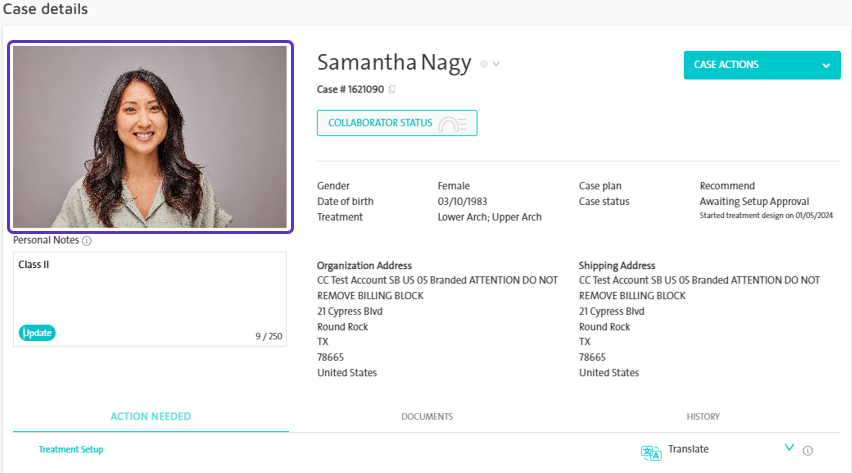Click the Translate language icon
The image size is (852, 473).
(651, 452)
